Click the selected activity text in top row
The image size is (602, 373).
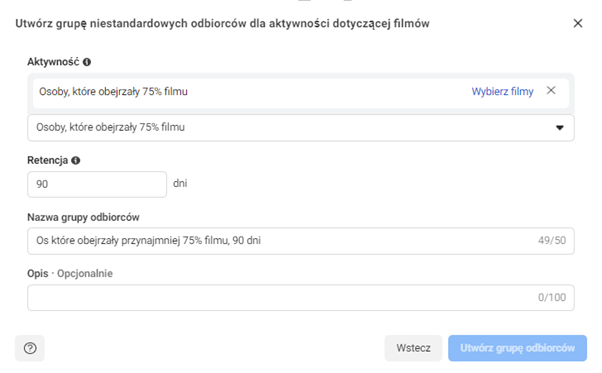[x=113, y=92]
